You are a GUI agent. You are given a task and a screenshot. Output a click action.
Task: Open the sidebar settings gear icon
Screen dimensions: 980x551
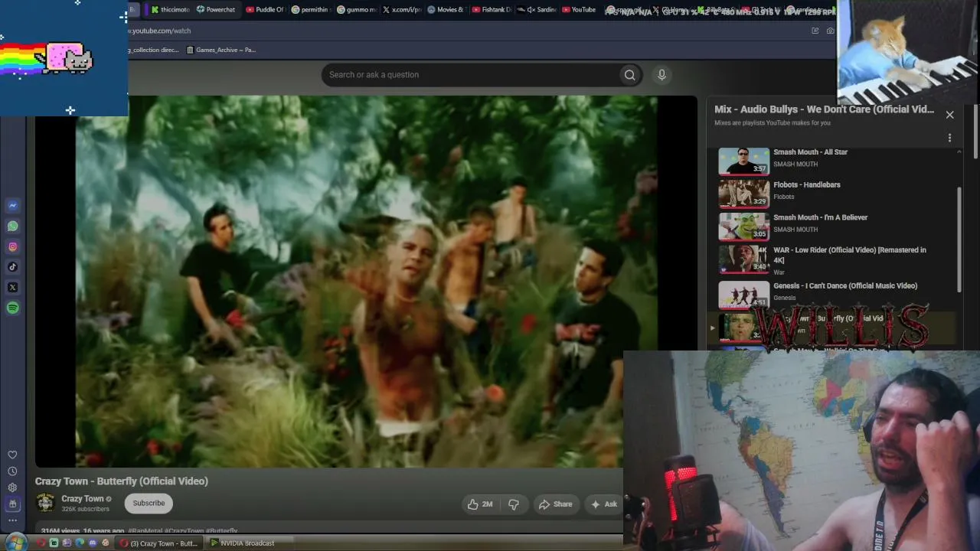[x=12, y=487]
